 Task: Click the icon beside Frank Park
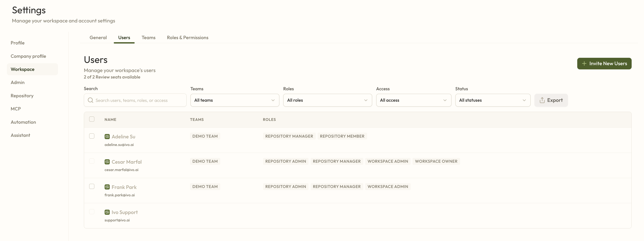click(x=107, y=187)
